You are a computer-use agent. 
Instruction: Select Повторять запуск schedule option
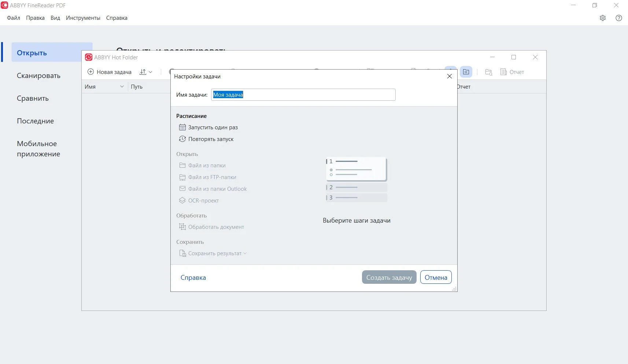click(206, 139)
